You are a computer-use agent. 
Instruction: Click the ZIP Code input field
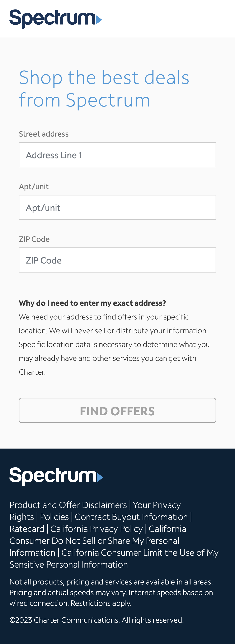click(x=117, y=260)
